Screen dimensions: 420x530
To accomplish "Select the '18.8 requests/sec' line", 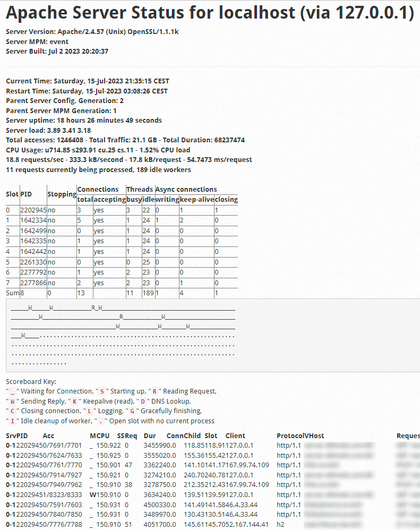I will pyautogui.click(x=129, y=159).
